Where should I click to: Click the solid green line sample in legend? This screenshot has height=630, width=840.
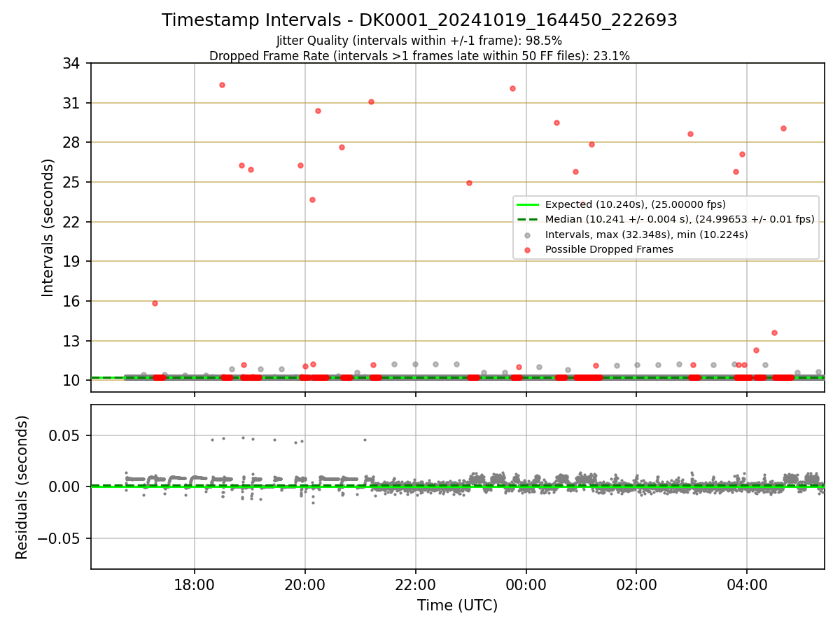pyautogui.click(x=528, y=204)
